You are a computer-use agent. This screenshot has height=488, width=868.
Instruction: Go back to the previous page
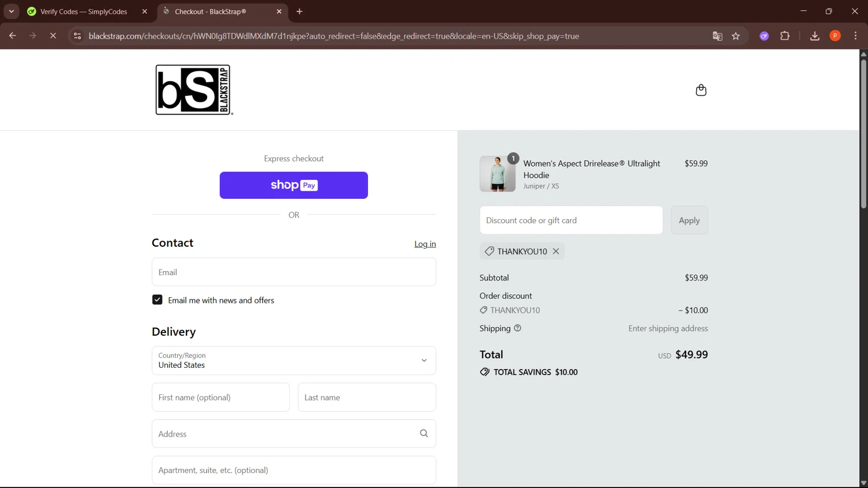pyautogui.click(x=12, y=36)
